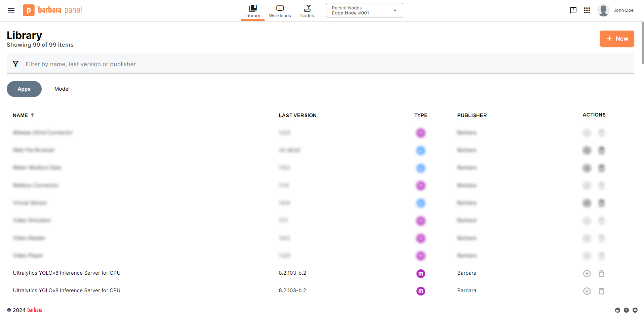The image size is (644, 316).
Task: Open the apps grid launcher
Action: point(587,10)
